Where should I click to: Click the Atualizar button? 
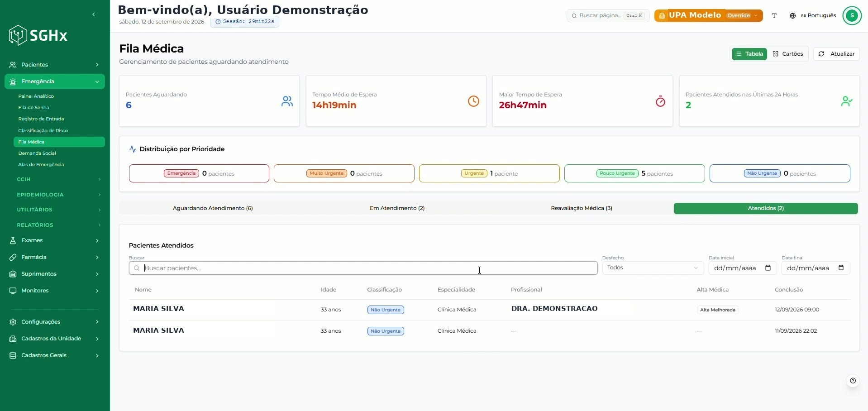coord(836,54)
